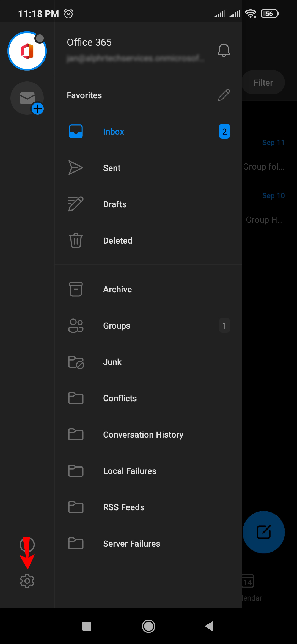This screenshot has width=297, height=644.
Task: Tap the Inbox unread badge 2
Action: pos(224,132)
